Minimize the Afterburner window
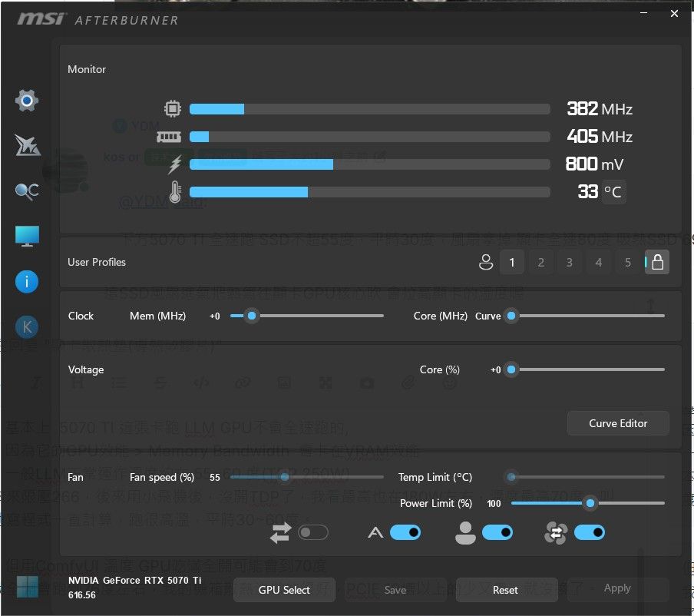Viewport: 694px width, 616px height. coord(644,13)
